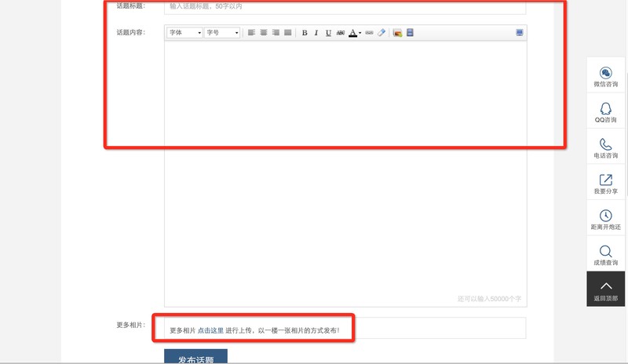The image size is (628, 364).
Task: Toggle bold formatting in the editor toolbar
Action: pos(305,33)
